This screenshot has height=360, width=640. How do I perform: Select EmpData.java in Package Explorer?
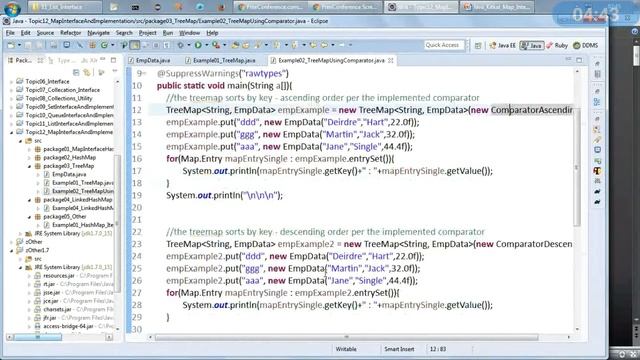pos(69,174)
